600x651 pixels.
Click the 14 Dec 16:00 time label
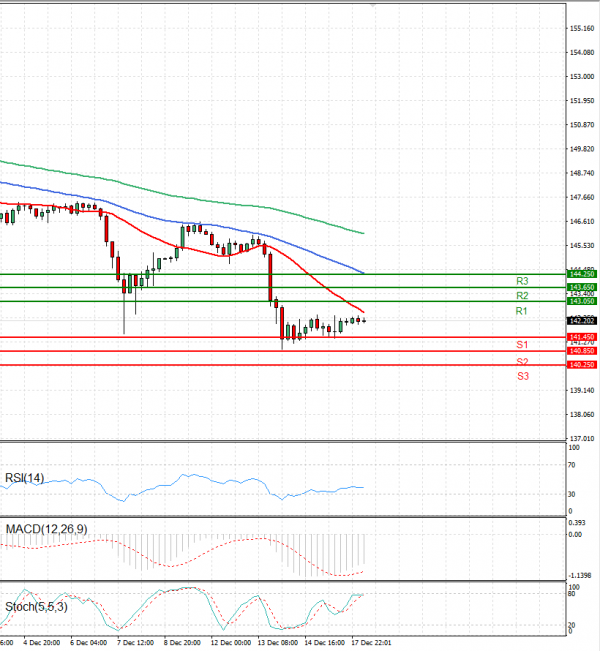pos(325,642)
